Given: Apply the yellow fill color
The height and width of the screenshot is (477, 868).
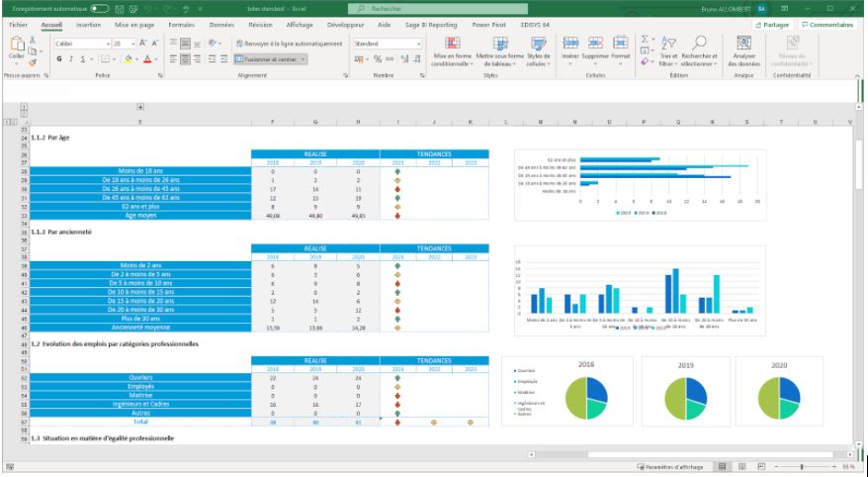Looking at the screenshot, I should pos(129,59).
